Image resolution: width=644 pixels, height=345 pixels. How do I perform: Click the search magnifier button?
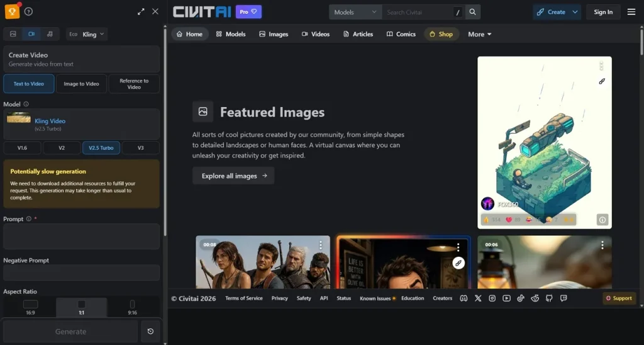tap(473, 12)
